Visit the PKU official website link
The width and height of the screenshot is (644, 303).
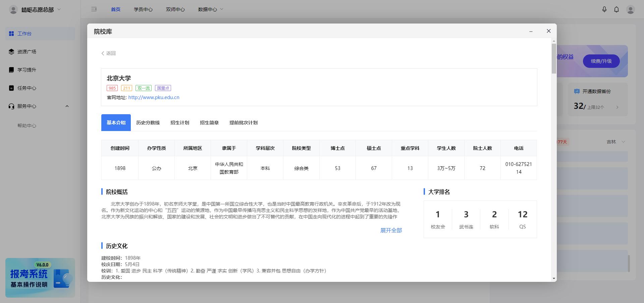tap(154, 97)
